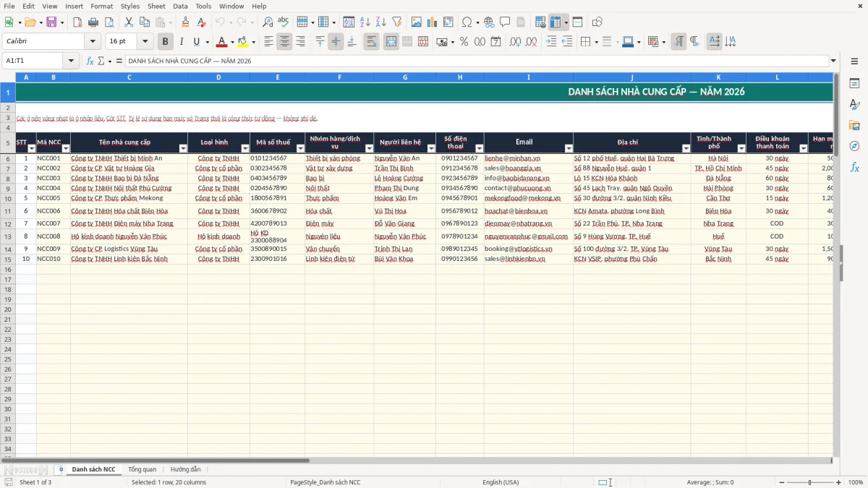Click the Insert Comment icon
This screenshot has width=868, height=488.
[505, 22]
